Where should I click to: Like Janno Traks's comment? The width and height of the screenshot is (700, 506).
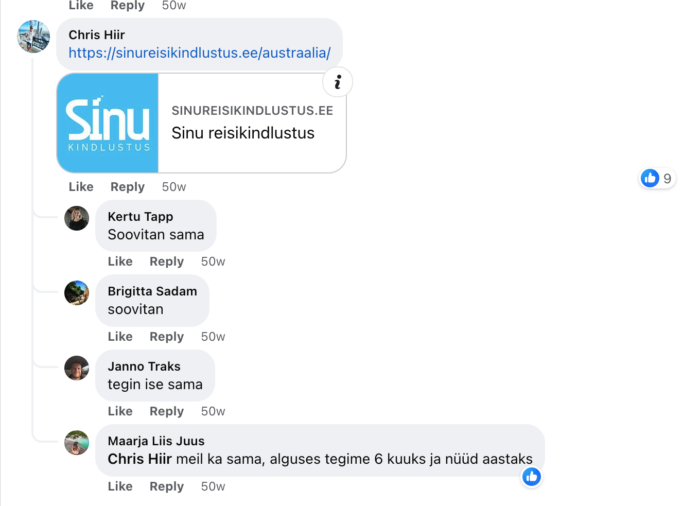point(120,411)
